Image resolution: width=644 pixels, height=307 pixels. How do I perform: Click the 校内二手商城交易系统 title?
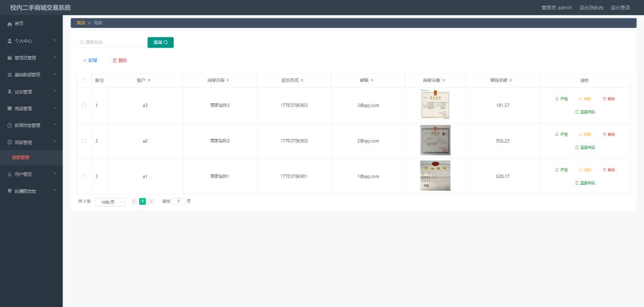41,8
